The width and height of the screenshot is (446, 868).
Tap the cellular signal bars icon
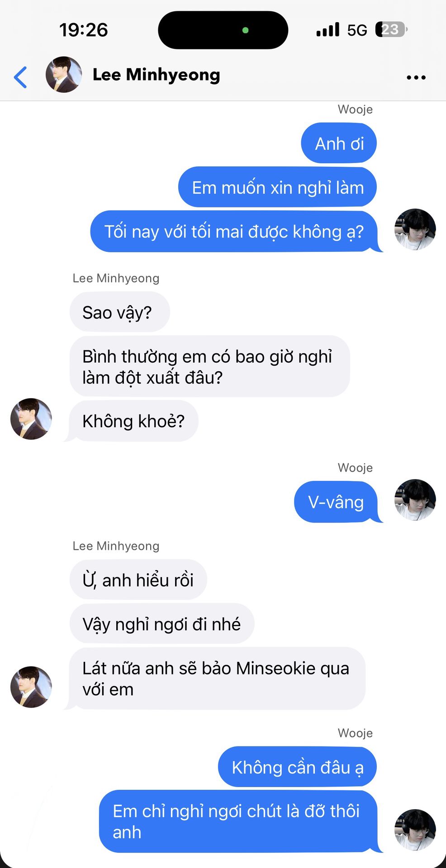[x=328, y=30]
